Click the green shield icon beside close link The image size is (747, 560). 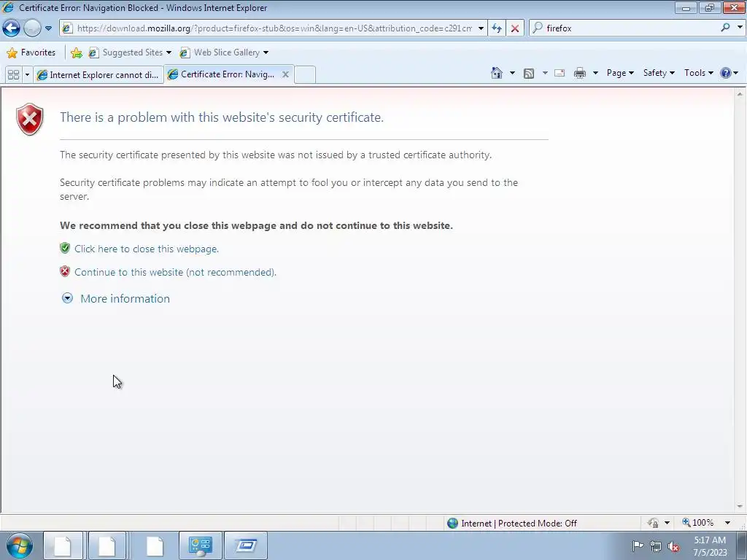[x=65, y=248]
